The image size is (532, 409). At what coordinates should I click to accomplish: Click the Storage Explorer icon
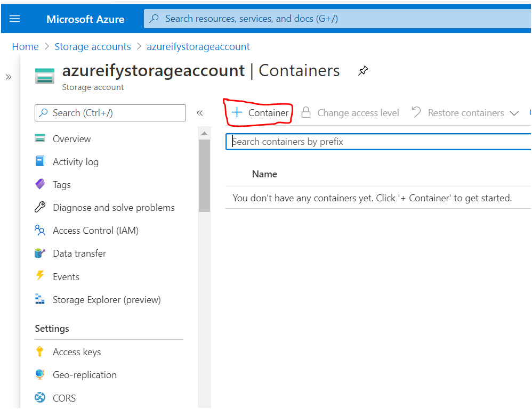40,299
